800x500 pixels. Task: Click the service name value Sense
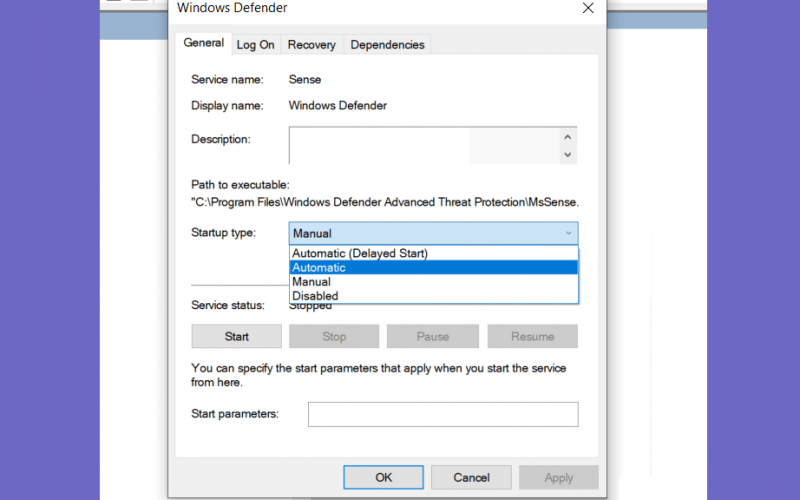click(305, 80)
